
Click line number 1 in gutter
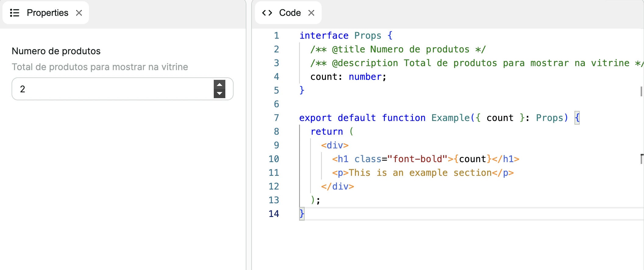click(x=276, y=35)
